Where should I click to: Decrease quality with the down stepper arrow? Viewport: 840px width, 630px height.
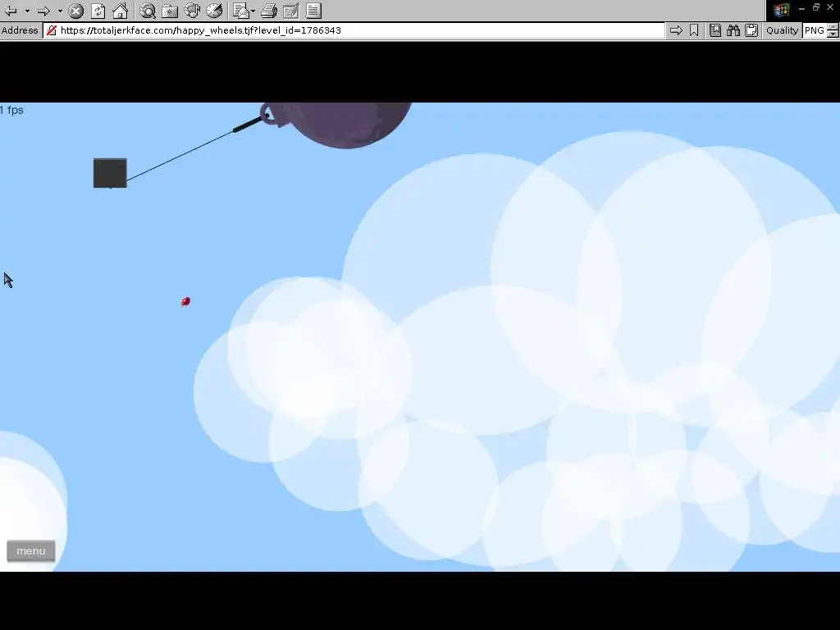coord(833,34)
